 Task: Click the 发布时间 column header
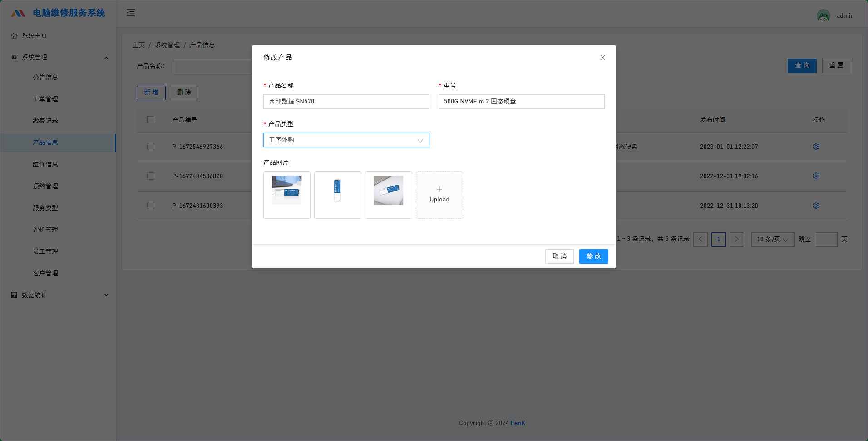(712, 120)
